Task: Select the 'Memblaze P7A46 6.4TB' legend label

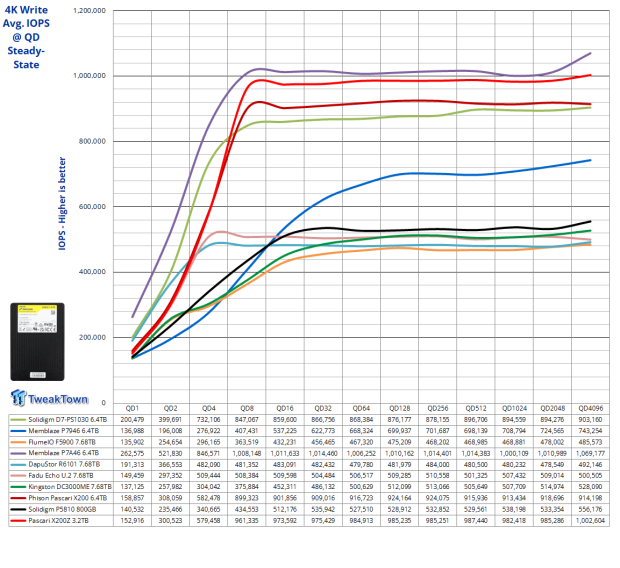Action: [x=64, y=453]
